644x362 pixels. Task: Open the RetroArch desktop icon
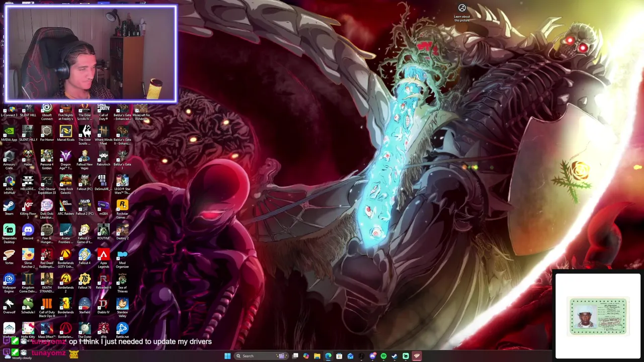103,159
